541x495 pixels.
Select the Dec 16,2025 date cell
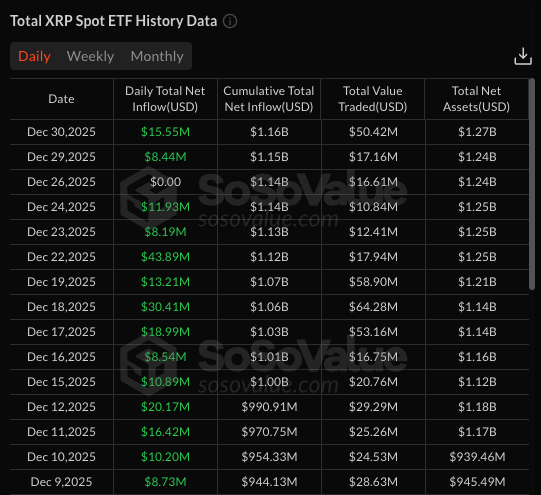tap(61, 357)
